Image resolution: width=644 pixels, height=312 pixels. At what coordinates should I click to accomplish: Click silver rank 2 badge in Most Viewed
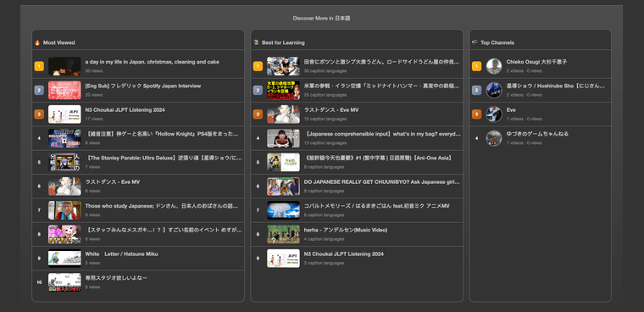(39, 90)
